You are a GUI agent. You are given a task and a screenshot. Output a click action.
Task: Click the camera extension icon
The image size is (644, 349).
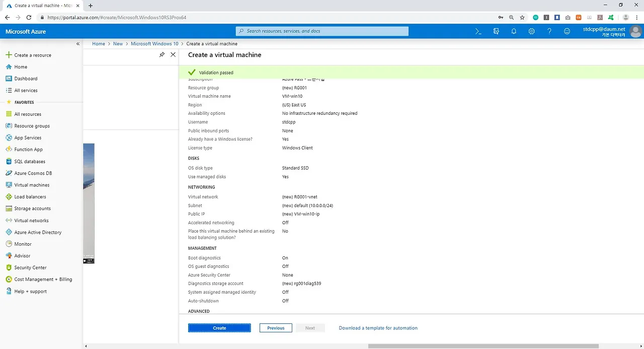click(x=568, y=17)
